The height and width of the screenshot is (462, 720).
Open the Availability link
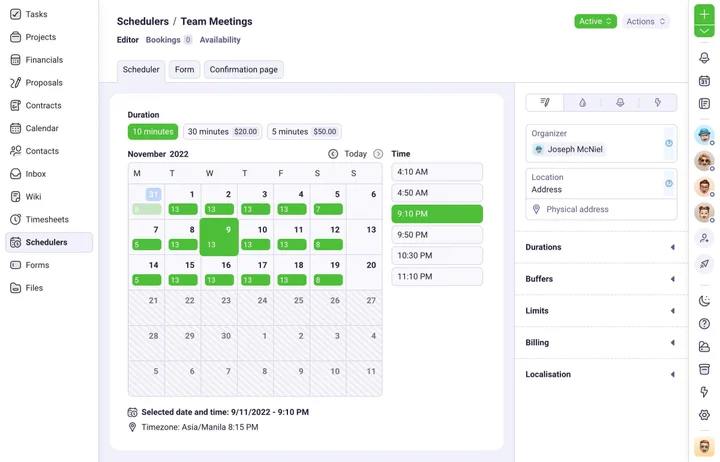(x=220, y=40)
